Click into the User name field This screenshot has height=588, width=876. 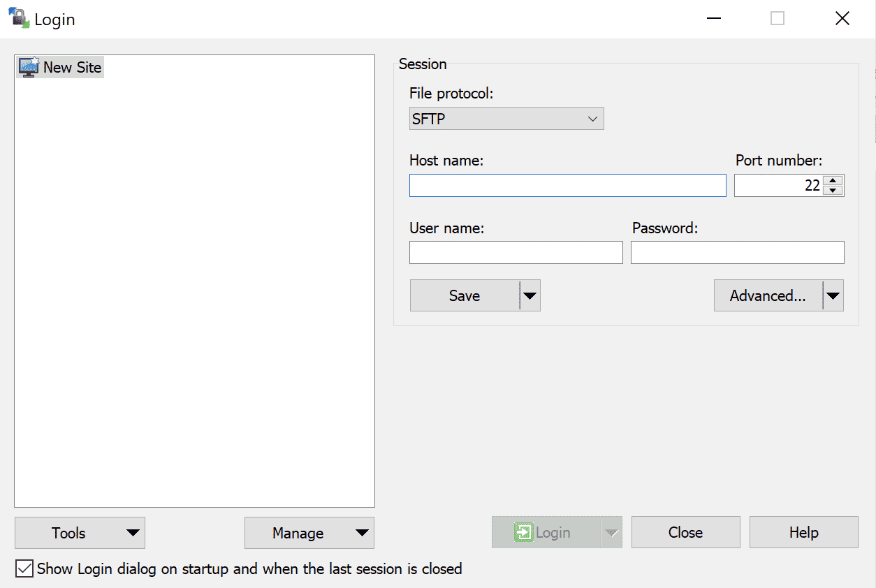coord(516,253)
